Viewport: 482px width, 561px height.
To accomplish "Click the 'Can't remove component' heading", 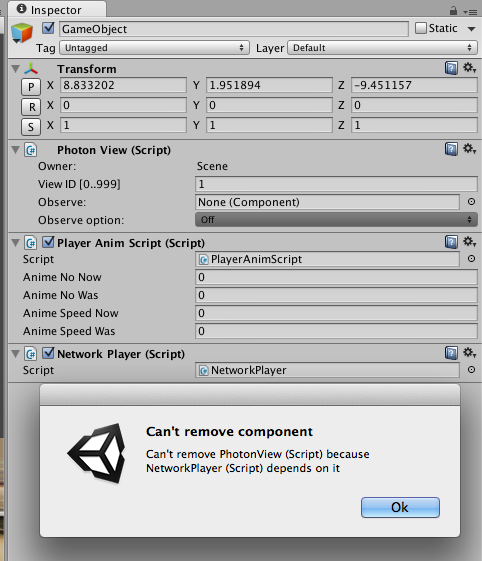I will pyautogui.click(x=229, y=431).
